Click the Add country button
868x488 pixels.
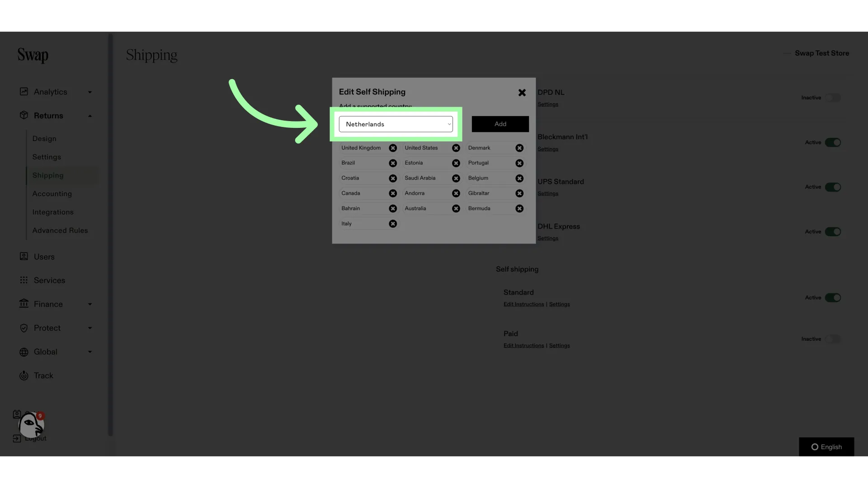pyautogui.click(x=500, y=124)
